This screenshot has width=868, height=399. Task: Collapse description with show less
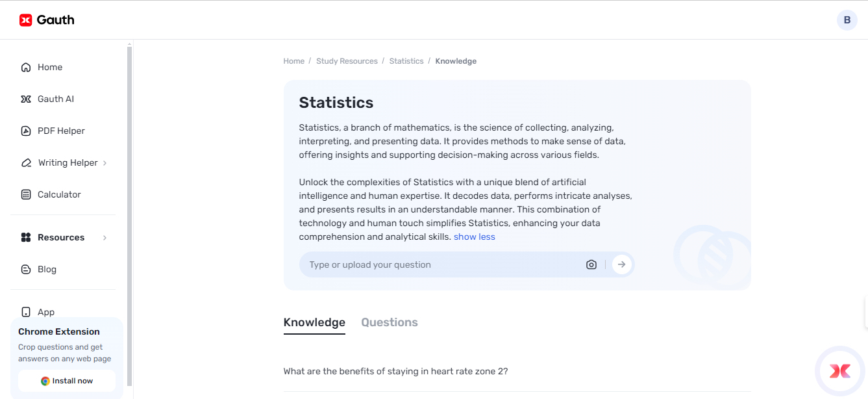point(474,237)
